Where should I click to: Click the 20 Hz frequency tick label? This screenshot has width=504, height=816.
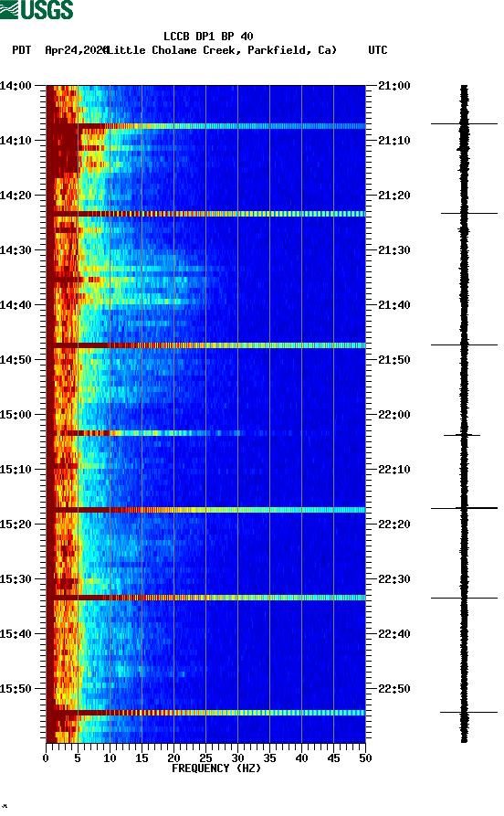[173, 758]
